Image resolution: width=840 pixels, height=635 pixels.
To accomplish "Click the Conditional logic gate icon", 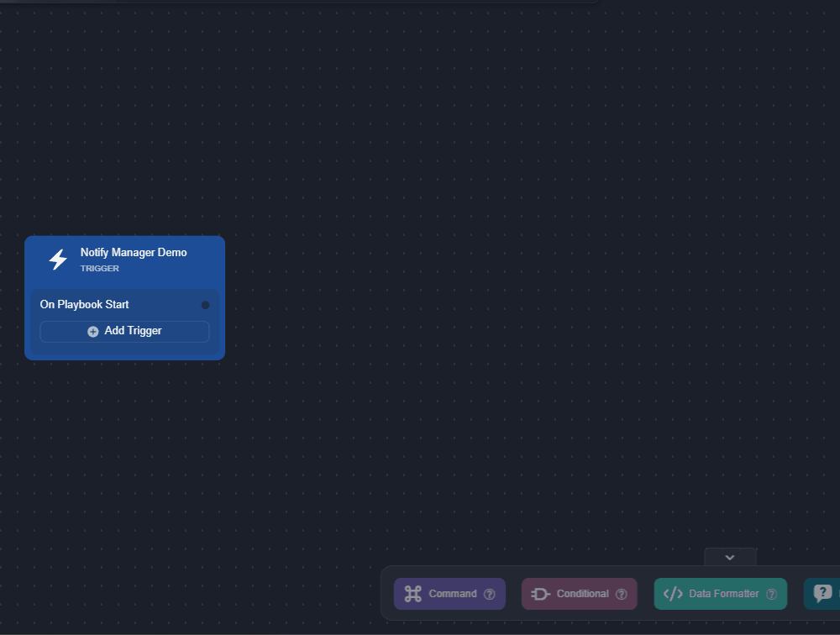I will pyautogui.click(x=540, y=594).
